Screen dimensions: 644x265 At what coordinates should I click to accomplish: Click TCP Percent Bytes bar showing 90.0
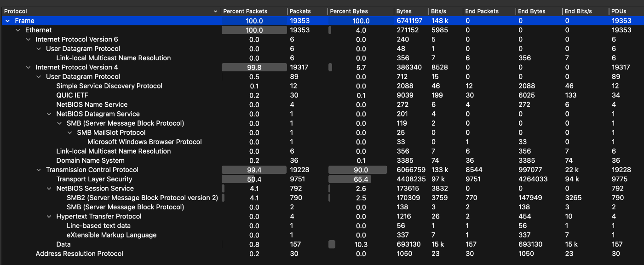[358, 170]
